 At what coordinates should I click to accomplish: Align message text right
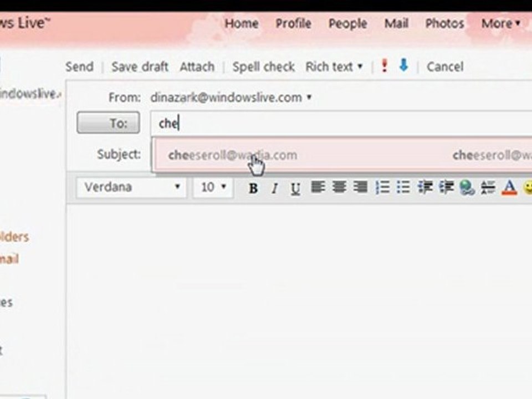360,187
